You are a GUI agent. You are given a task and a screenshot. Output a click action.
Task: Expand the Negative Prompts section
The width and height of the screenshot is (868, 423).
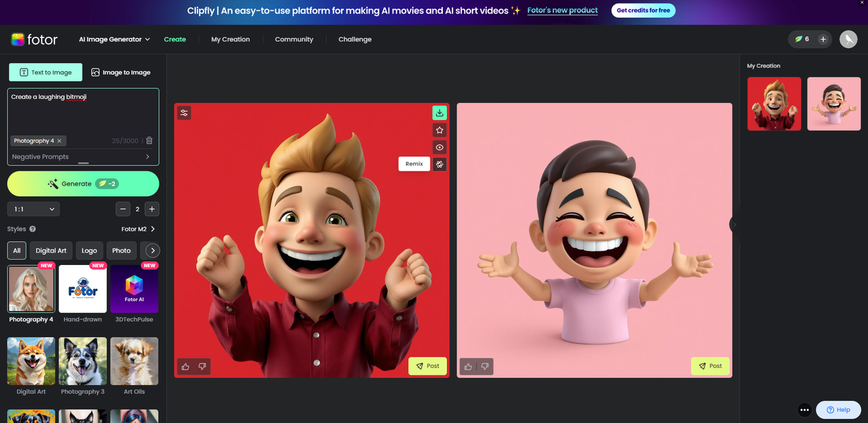click(x=83, y=157)
